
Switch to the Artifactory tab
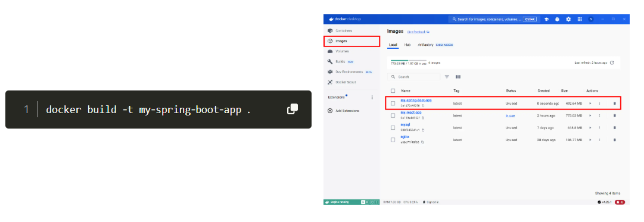425,45
